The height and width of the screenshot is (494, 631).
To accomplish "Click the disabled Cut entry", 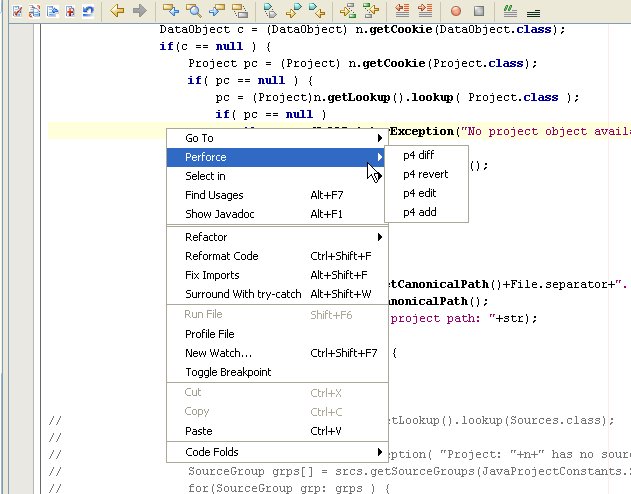I will 277,393.
